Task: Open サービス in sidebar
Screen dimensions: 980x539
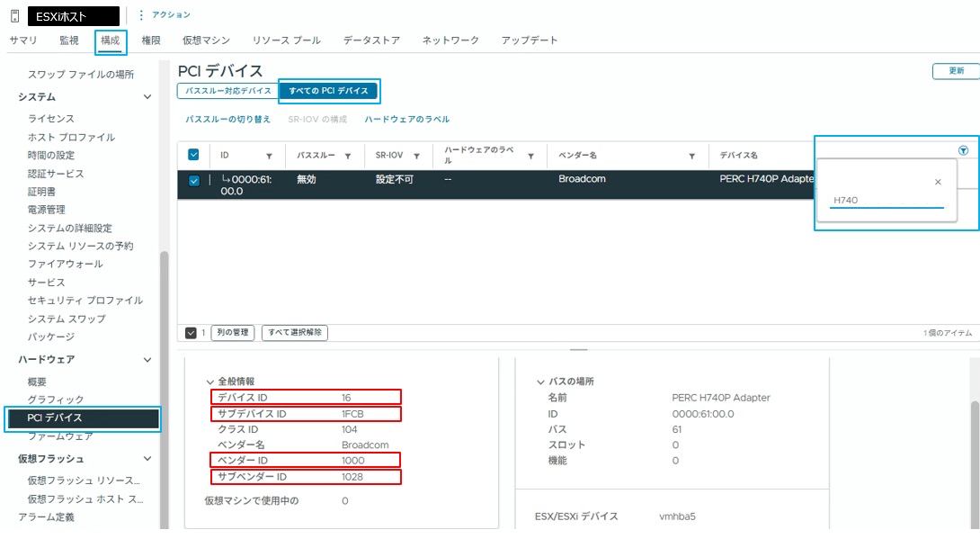Action: pos(46,282)
